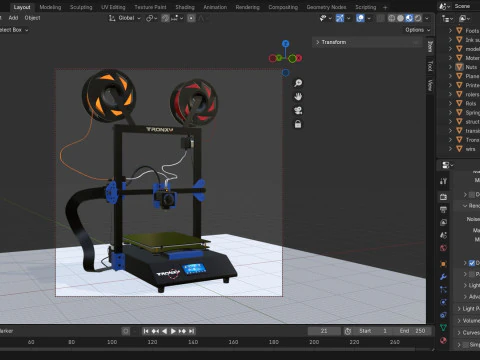Open the Render properties tab
Screen dimensions: 480x360
(x=443, y=197)
